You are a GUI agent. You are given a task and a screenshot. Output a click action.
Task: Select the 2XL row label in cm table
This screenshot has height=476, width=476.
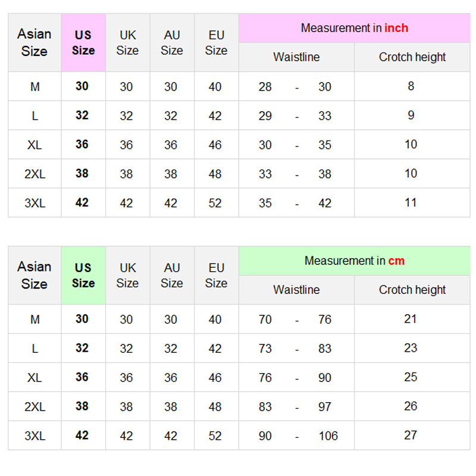click(35, 406)
